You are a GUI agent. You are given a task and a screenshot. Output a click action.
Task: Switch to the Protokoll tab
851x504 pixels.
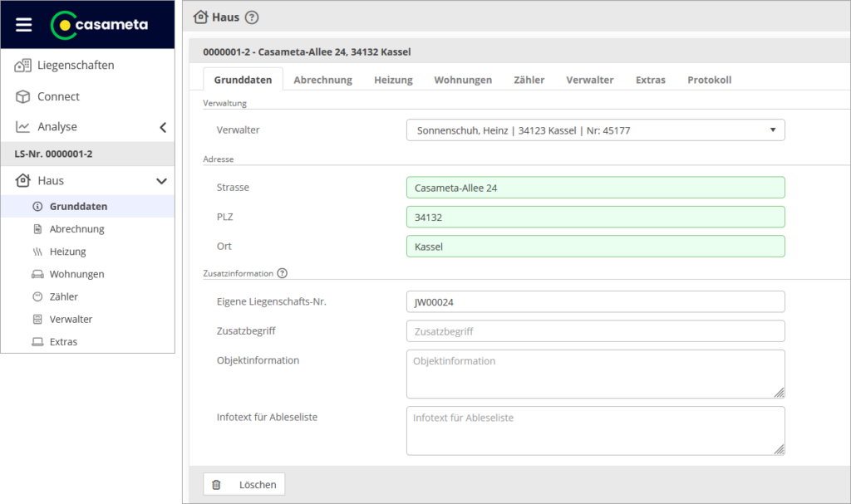(x=709, y=80)
